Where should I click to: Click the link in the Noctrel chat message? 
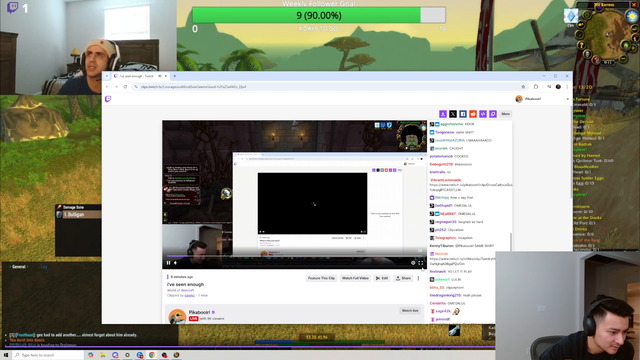click(462, 261)
